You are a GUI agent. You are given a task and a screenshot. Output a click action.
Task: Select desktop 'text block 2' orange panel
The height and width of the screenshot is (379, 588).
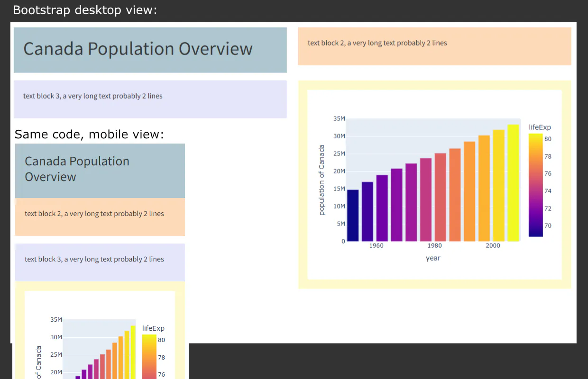click(x=434, y=45)
